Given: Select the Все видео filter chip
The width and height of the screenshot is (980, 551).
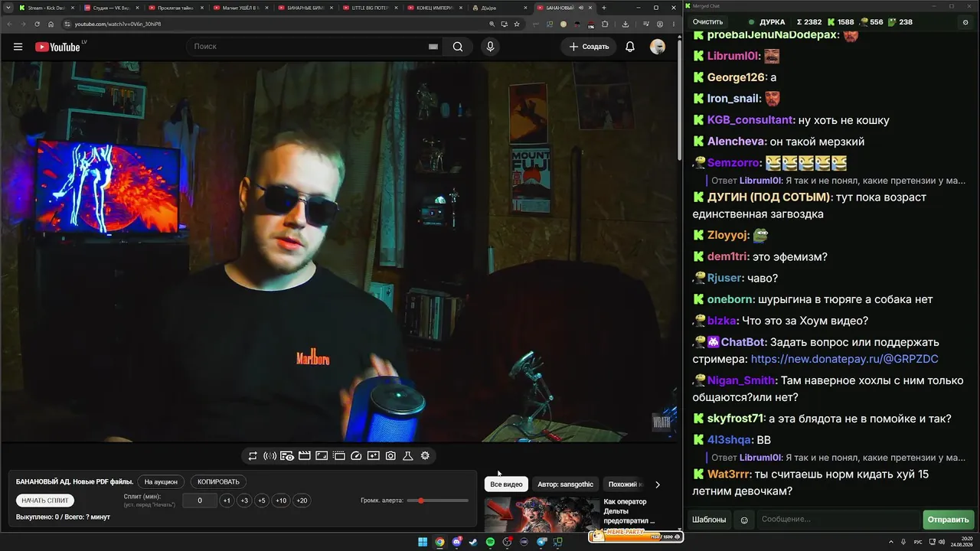Looking at the screenshot, I should (x=506, y=484).
